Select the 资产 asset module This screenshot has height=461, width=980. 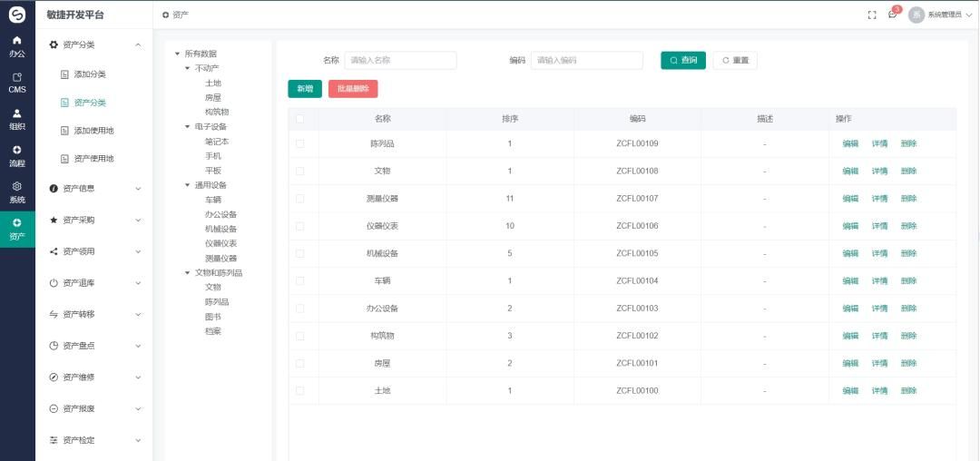tap(17, 230)
